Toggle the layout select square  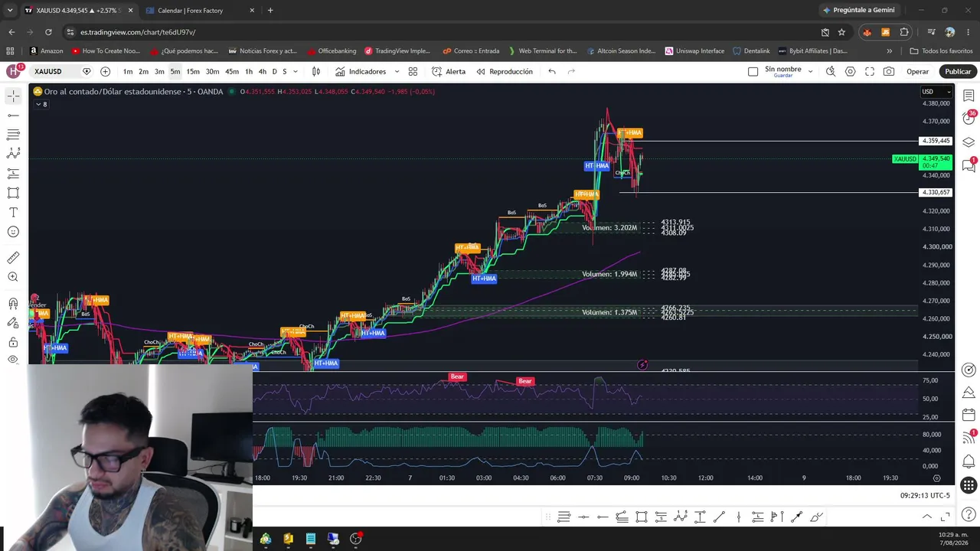click(753, 71)
